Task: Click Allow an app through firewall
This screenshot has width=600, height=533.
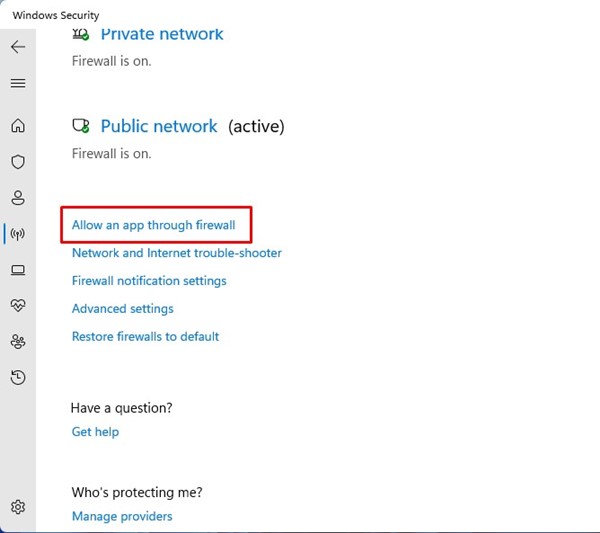Action: (153, 225)
